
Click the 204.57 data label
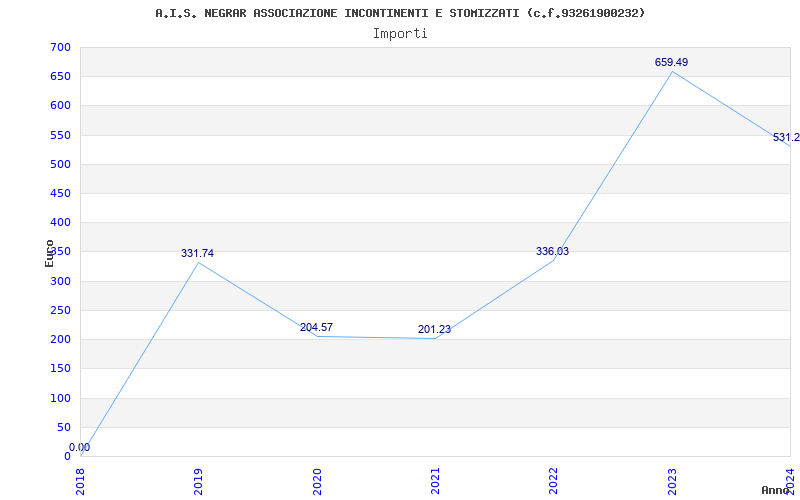(316, 327)
